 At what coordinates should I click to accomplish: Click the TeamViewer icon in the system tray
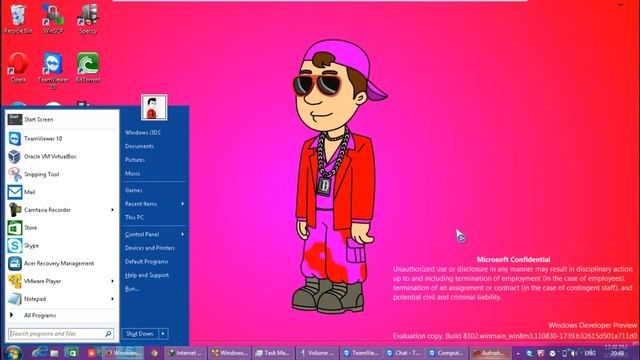[529, 353]
